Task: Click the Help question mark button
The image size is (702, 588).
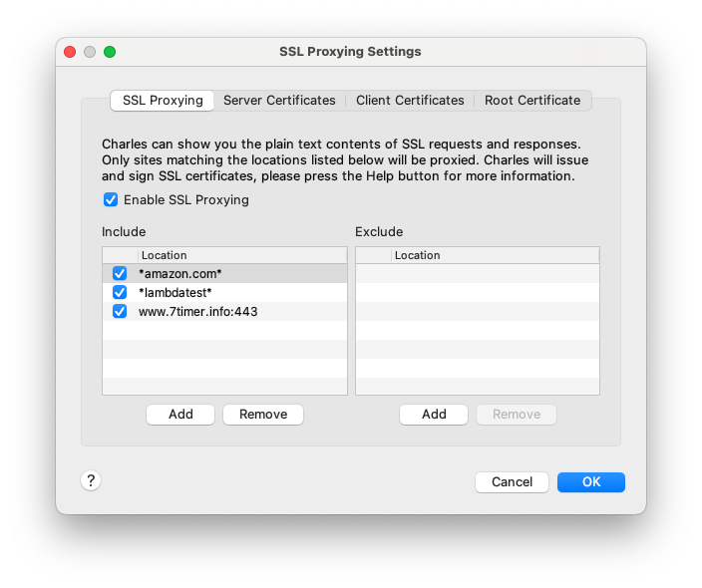Action: coord(91,481)
